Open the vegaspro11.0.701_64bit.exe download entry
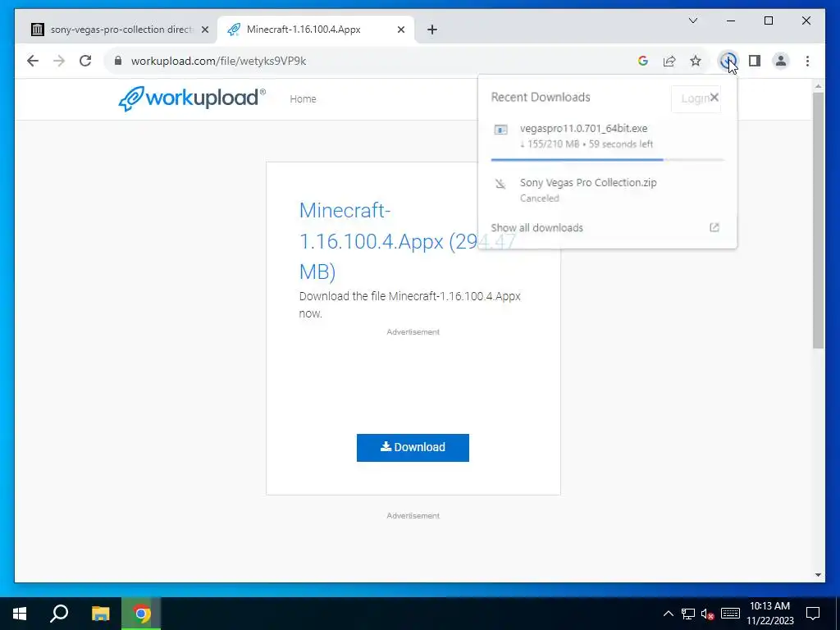Viewport: 840px width, 630px height. [608, 136]
